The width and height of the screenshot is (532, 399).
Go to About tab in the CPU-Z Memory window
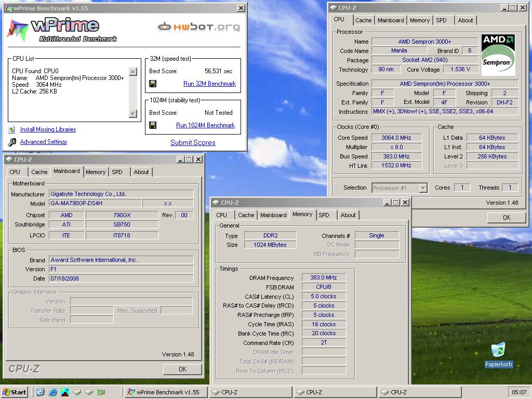click(x=348, y=215)
